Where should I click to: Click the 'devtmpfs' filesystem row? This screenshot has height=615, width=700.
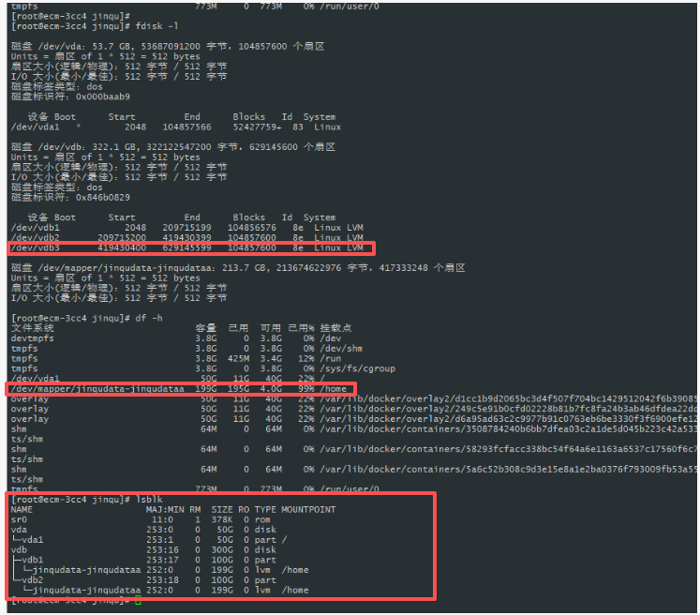(x=176, y=338)
